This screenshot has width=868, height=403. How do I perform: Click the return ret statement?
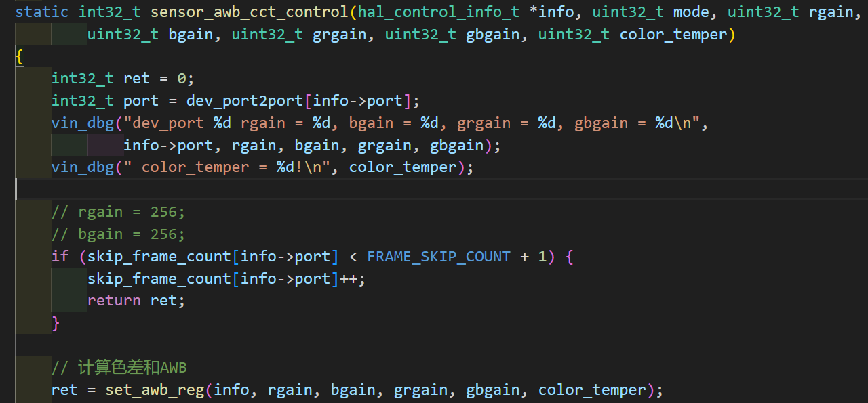[136, 301]
